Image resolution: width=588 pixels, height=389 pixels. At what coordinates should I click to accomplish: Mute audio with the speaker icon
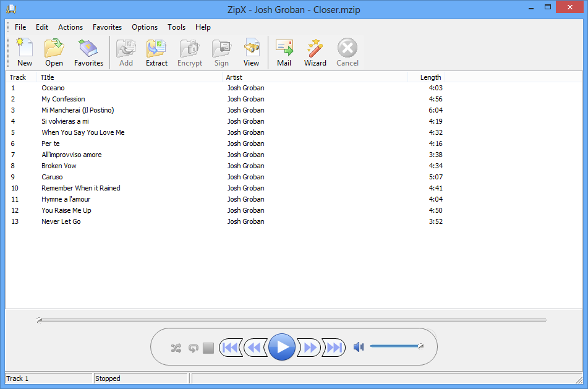pos(359,347)
